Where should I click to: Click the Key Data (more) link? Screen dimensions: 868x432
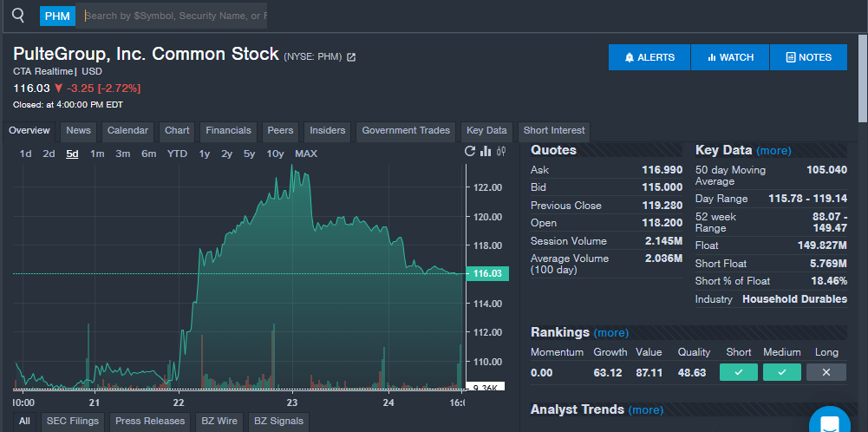pyautogui.click(x=773, y=151)
